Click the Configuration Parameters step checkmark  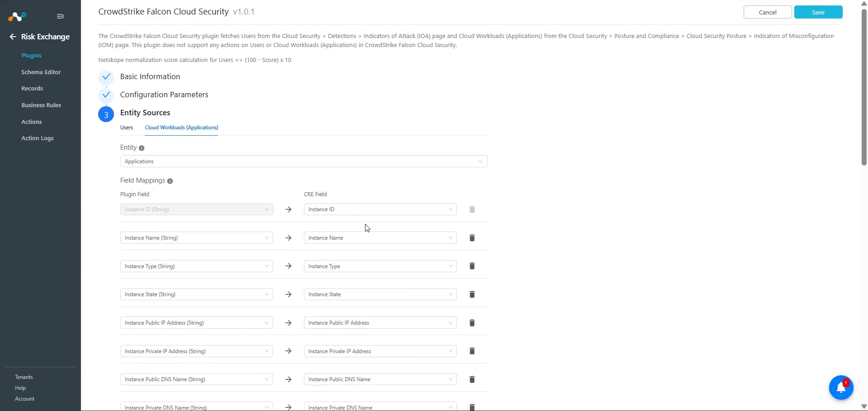coord(106,95)
